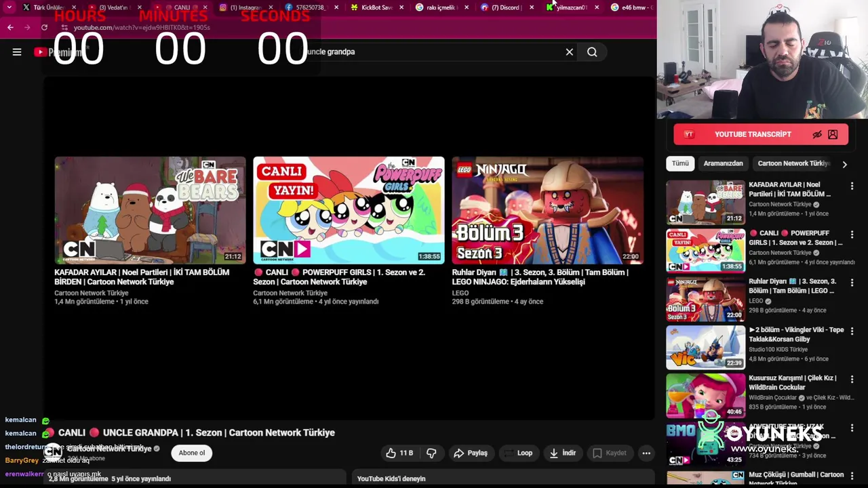
Task: Close the rakı içmelik Google tab
Action: (x=466, y=7)
